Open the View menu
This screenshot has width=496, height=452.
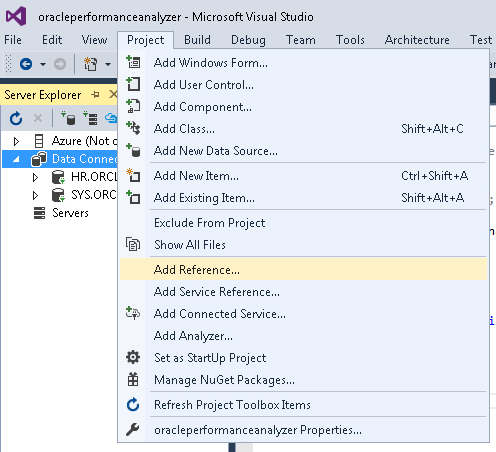tap(94, 40)
